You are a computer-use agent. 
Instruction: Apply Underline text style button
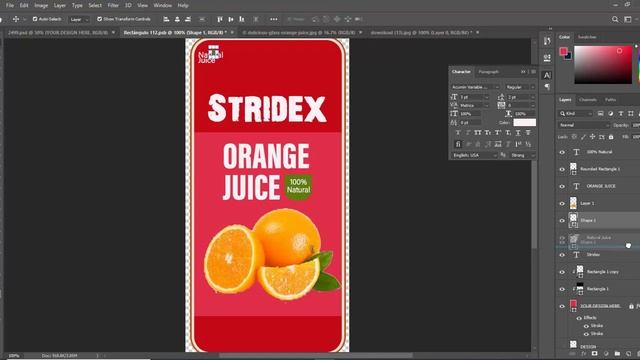tap(518, 133)
